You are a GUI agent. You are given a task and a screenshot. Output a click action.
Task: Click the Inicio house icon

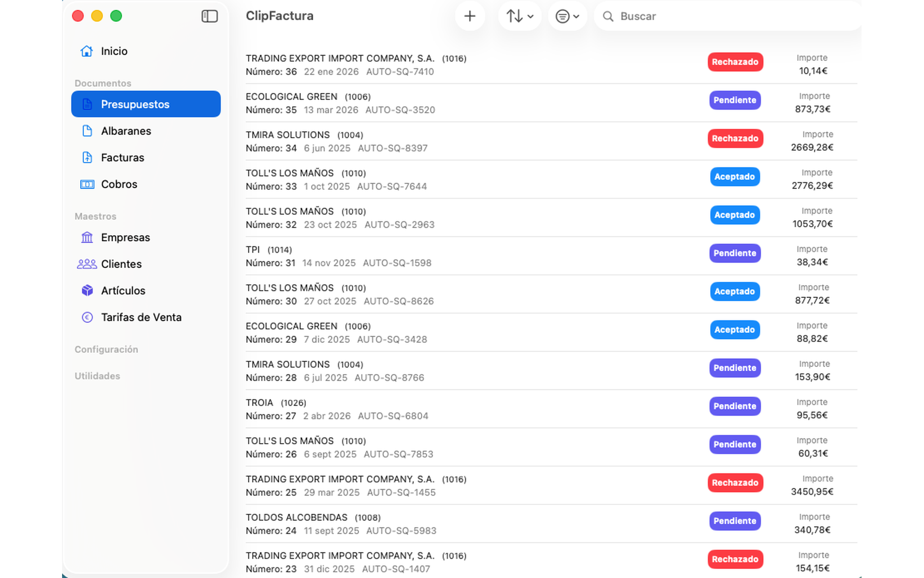click(x=87, y=51)
